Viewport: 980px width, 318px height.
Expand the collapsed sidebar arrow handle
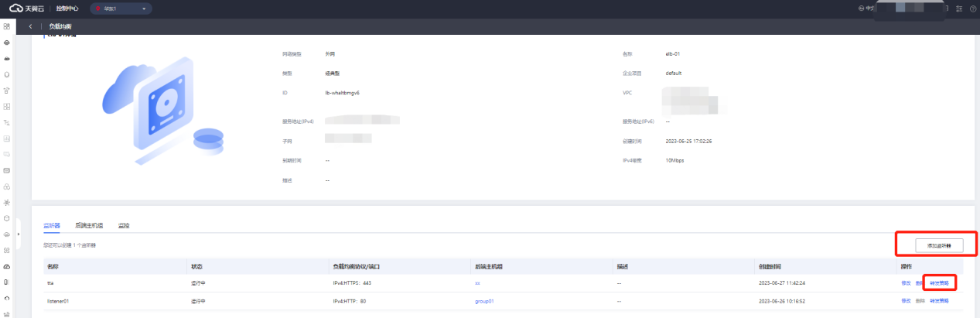pos(19,233)
